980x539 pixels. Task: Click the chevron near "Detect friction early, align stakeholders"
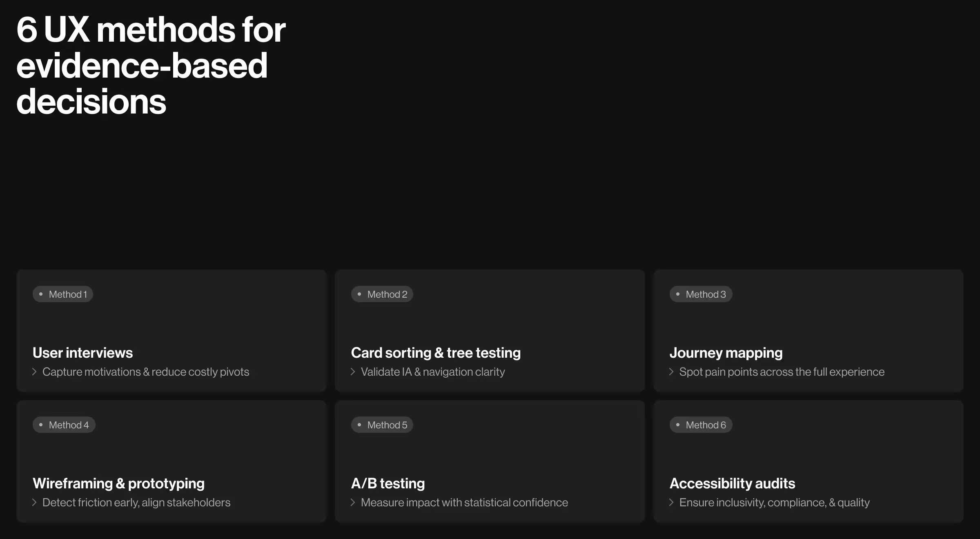point(34,503)
